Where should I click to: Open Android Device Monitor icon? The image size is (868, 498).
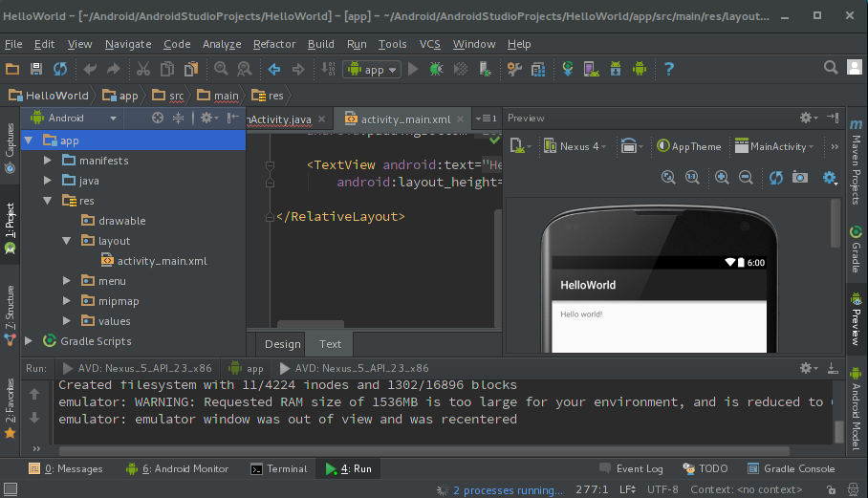[x=640, y=69]
